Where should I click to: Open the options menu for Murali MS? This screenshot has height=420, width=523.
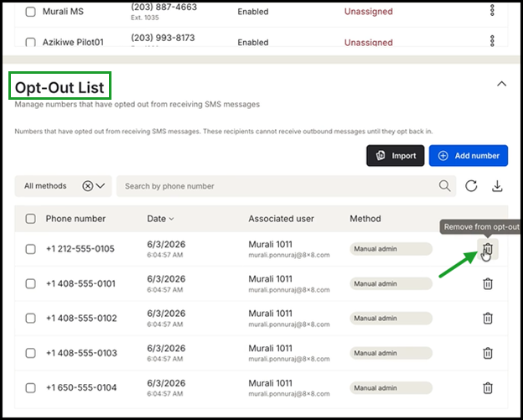(492, 11)
